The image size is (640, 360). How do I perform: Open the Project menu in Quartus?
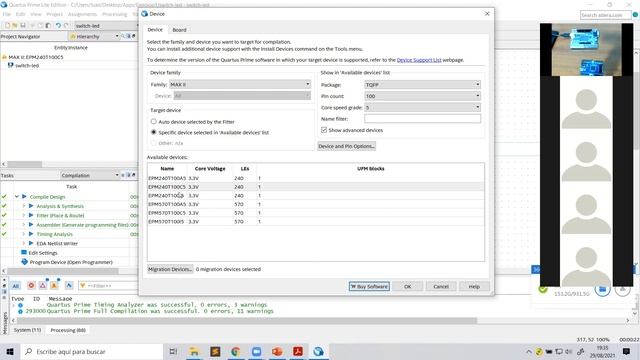54,14
